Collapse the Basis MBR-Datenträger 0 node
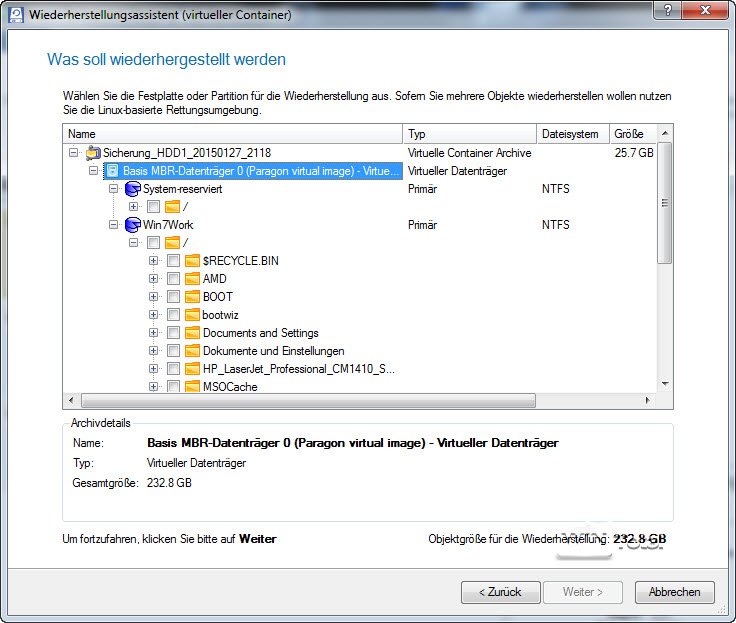 coord(93,170)
